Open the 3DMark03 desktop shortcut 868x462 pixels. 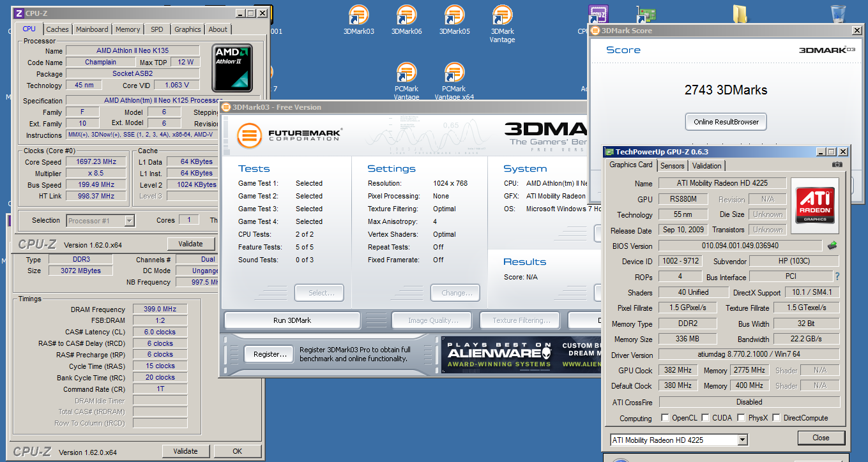[x=359, y=20]
